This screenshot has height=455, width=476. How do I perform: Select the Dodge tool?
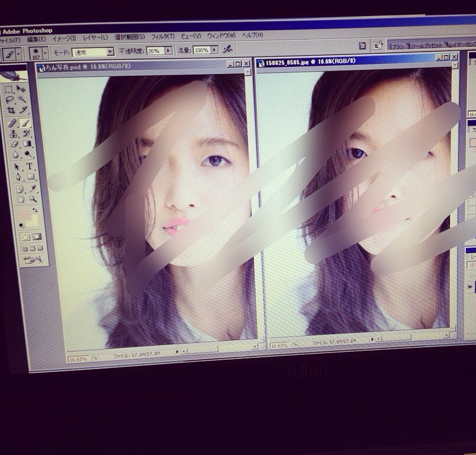pos(28,154)
